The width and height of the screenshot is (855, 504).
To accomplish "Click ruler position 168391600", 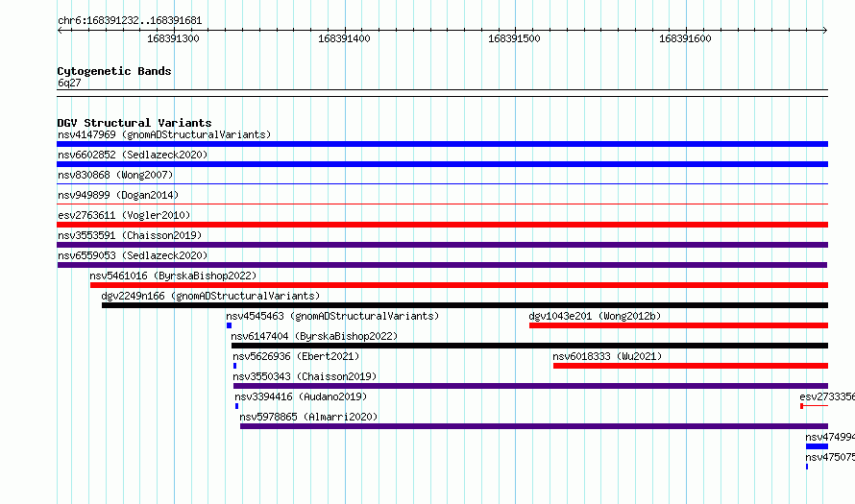I will coord(685,38).
